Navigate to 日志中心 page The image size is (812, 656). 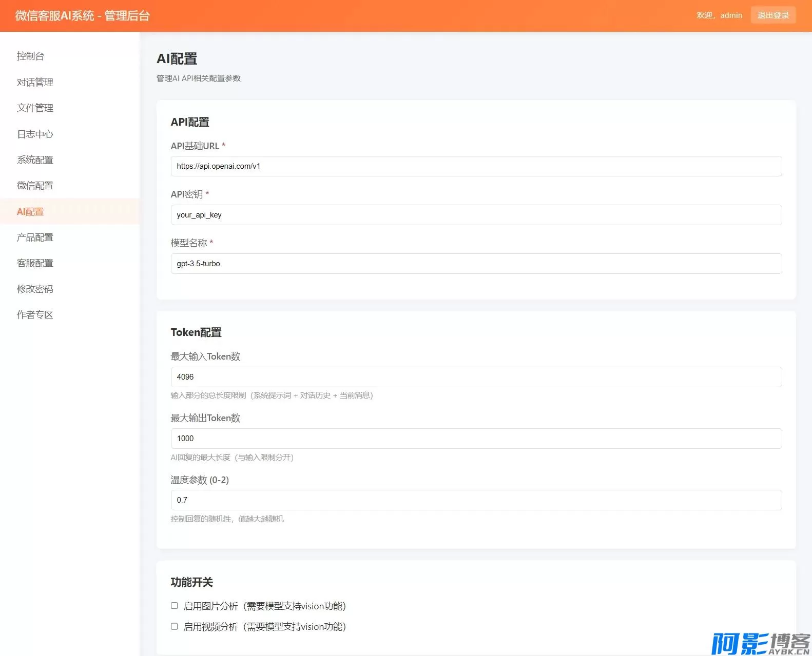click(35, 134)
